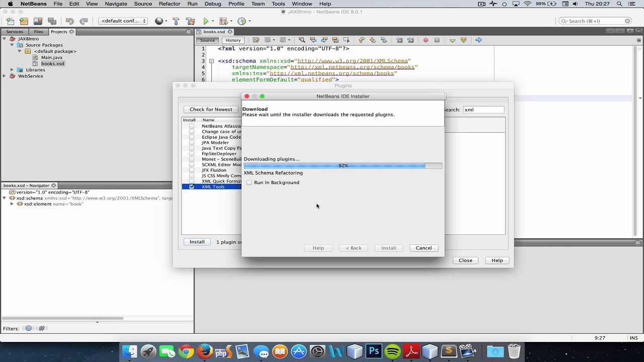The width and height of the screenshot is (644, 362).
Task: Open the default configuration dropdown
Action: coord(123,21)
